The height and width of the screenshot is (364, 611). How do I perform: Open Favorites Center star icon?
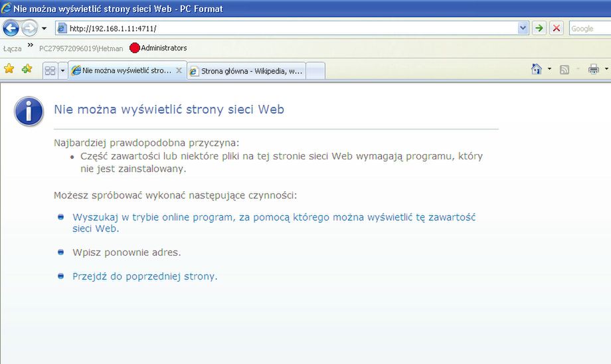(9, 69)
